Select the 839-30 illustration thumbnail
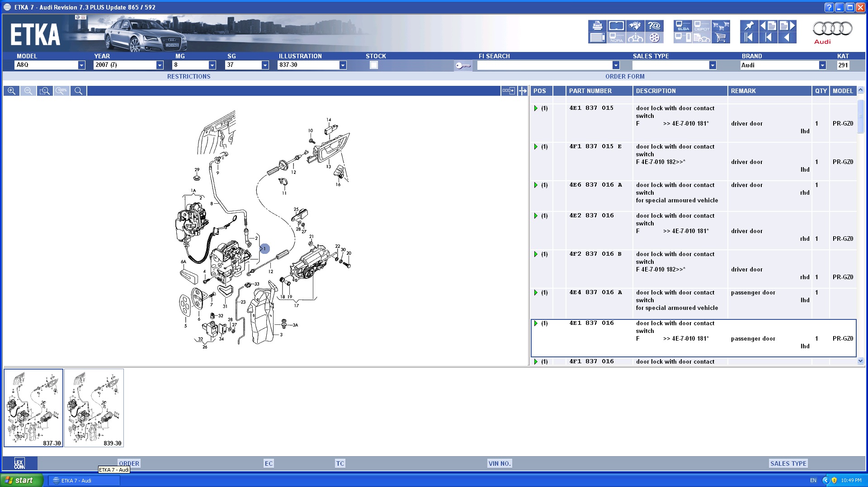The image size is (868, 487). 94,408
